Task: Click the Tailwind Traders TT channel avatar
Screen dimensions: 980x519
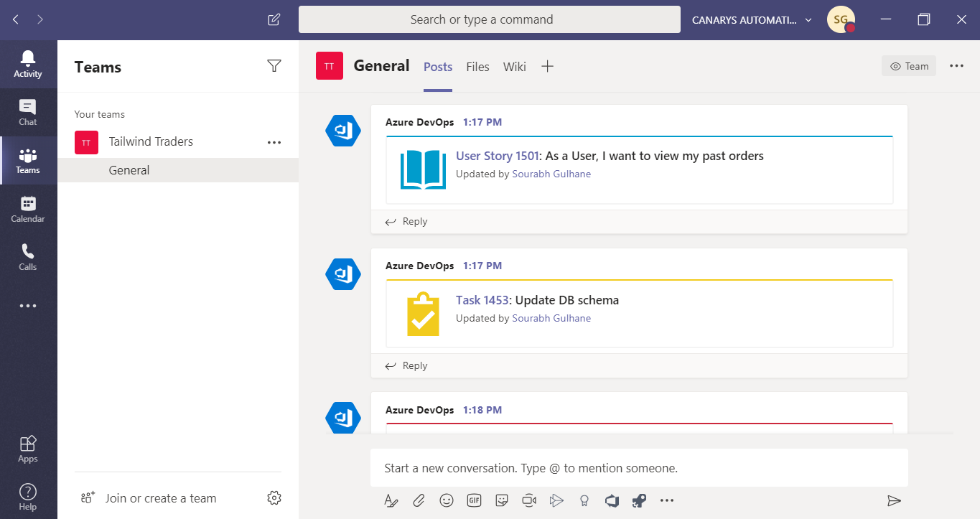Action: click(330, 66)
